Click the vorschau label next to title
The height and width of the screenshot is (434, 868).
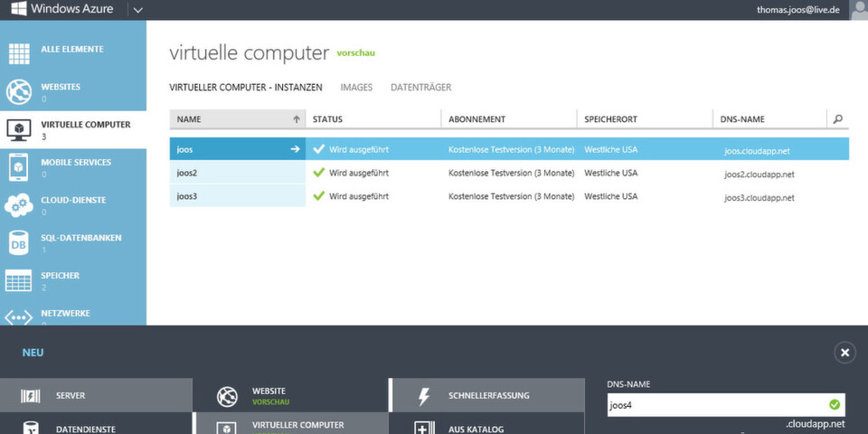356,53
